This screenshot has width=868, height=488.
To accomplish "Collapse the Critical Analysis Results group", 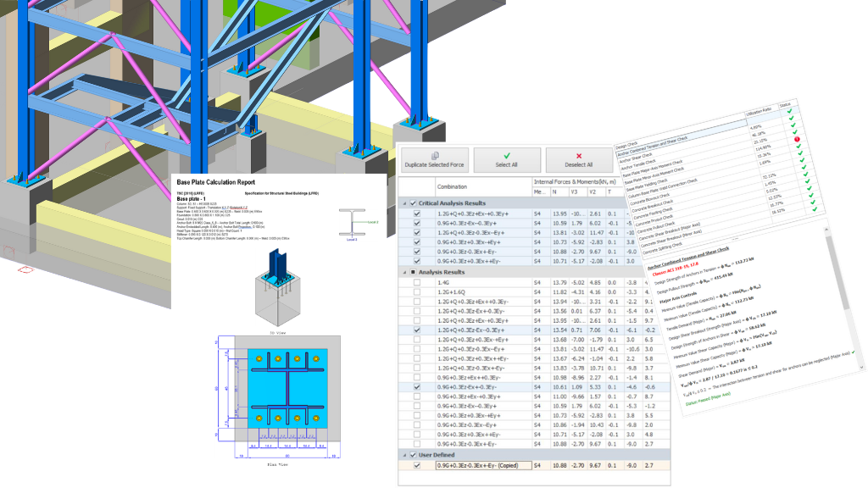I will click(403, 202).
